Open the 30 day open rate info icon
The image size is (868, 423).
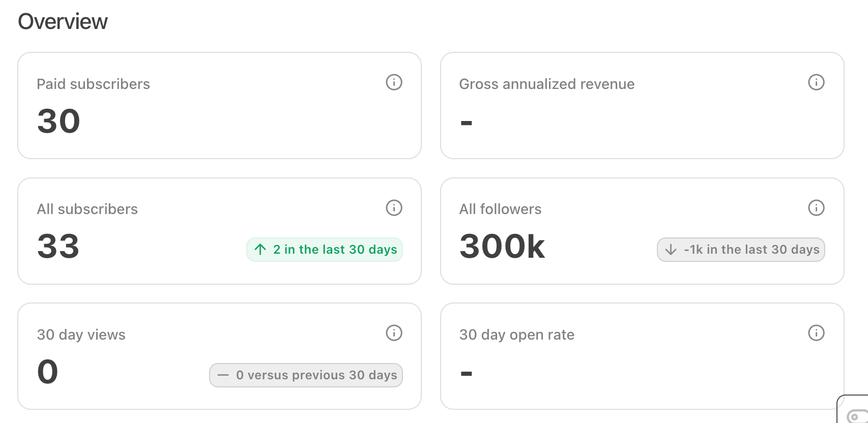point(816,333)
